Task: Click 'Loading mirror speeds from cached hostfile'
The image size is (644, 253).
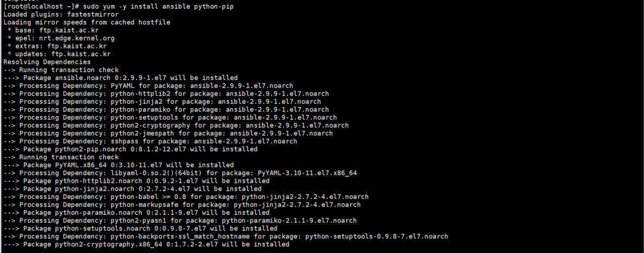Action: point(87,23)
